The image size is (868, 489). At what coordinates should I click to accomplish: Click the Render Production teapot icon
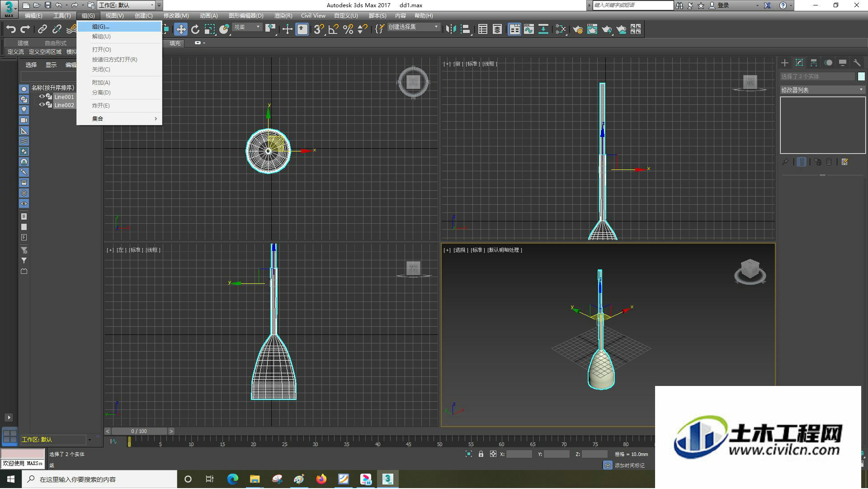(607, 29)
